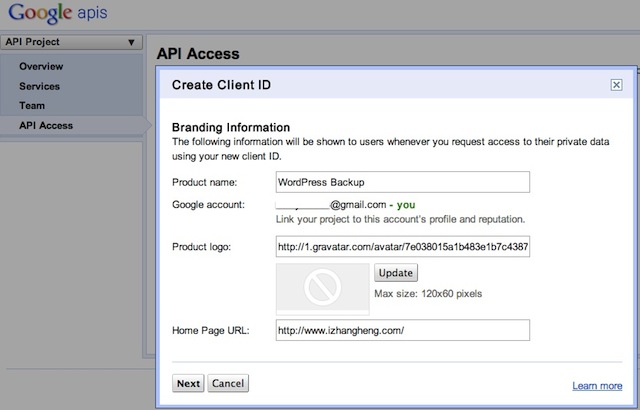Click the 'Branding Information' heading

[231, 127]
